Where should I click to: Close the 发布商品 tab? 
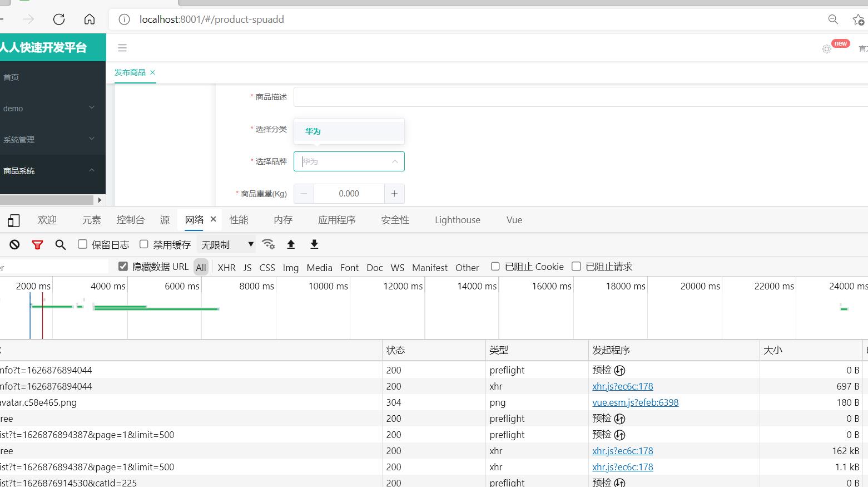click(152, 72)
